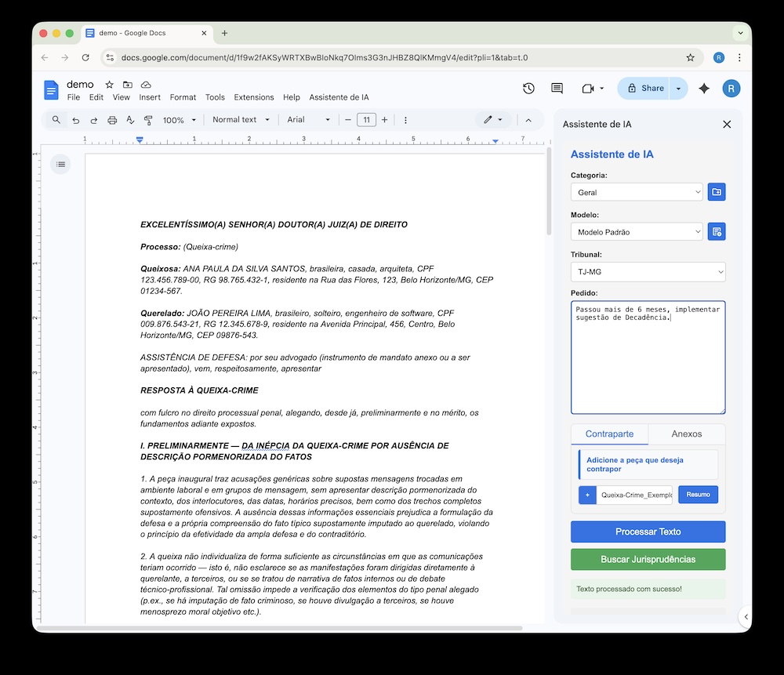Select the Redo icon in toolbar

93,119
